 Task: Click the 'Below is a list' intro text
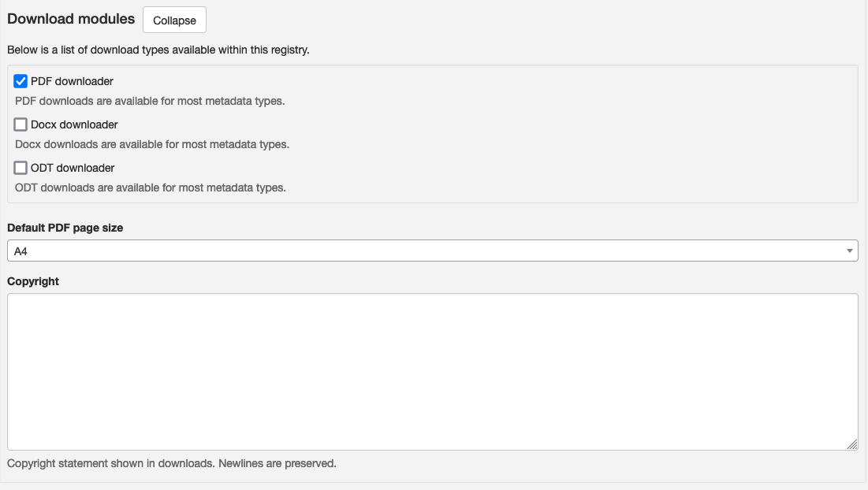(x=158, y=50)
